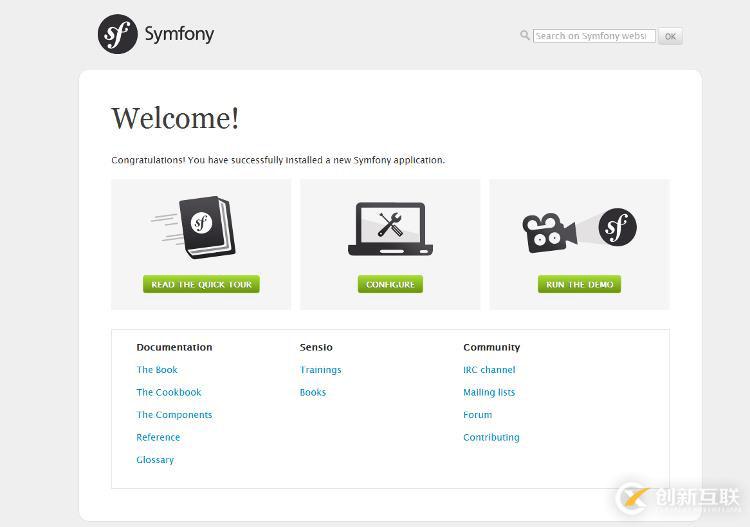Open The Cookbook link
The image size is (750, 527).
(169, 392)
